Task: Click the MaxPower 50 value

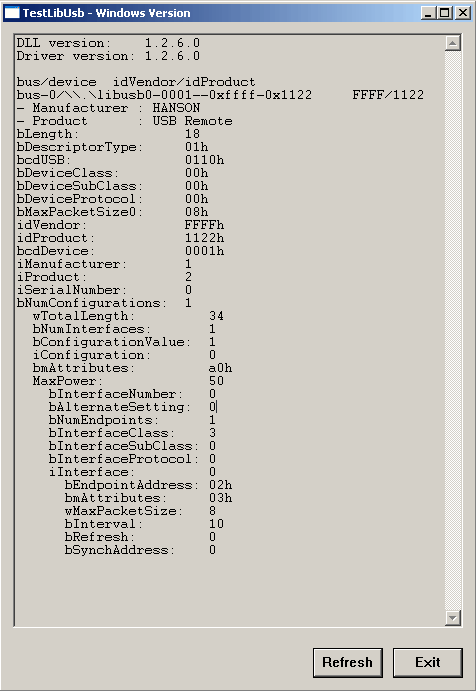Action: pyautogui.click(x=216, y=381)
